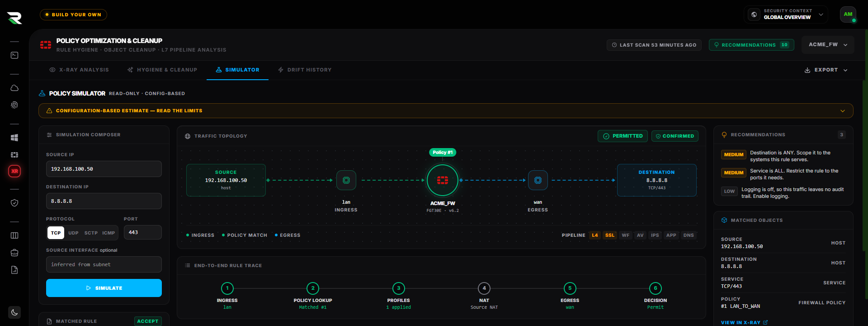Click the Source IP input field
This screenshot has width=868, height=326.
click(x=104, y=169)
